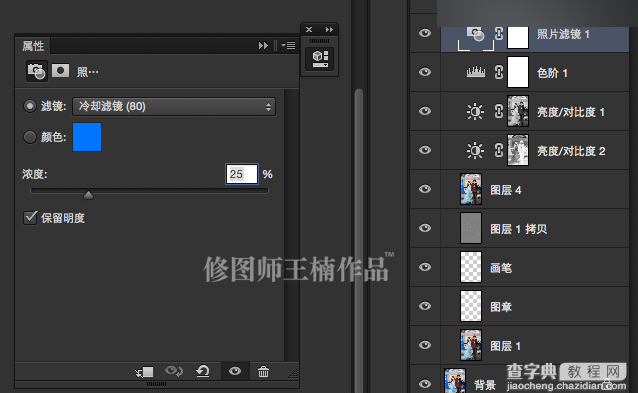Click the 背景 layer thumbnail
Image resolution: width=638 pixels, height=393 pixels.
click(x=455, y=380)
